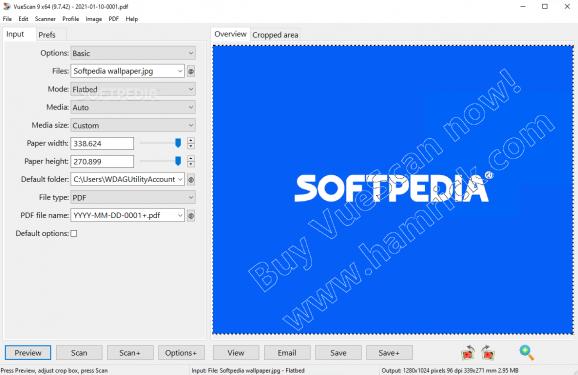Maximize the VueScan window
The image size is (578, 375).
click(x=545, y=7)
